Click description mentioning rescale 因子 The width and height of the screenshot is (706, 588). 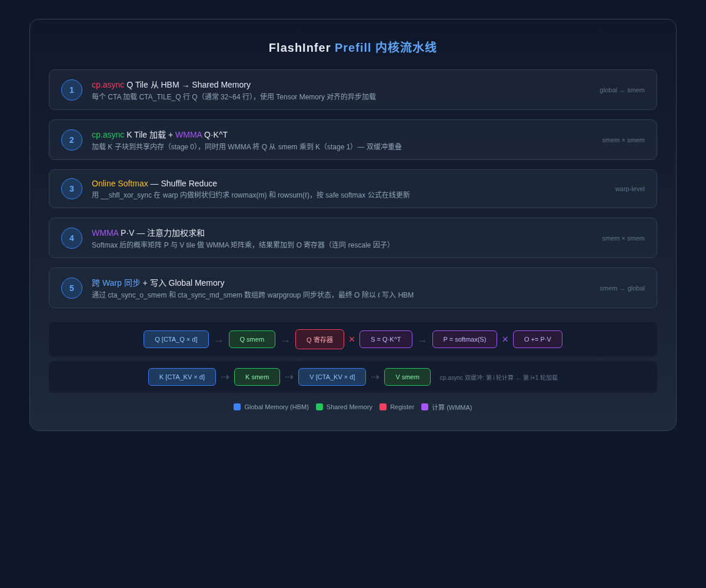(x=243, y=245)
